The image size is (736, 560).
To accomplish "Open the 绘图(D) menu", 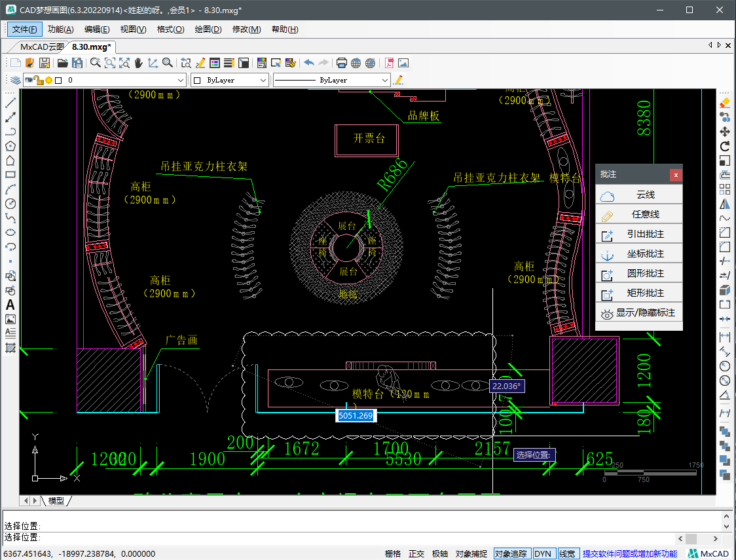I will [x=208, y=29].
